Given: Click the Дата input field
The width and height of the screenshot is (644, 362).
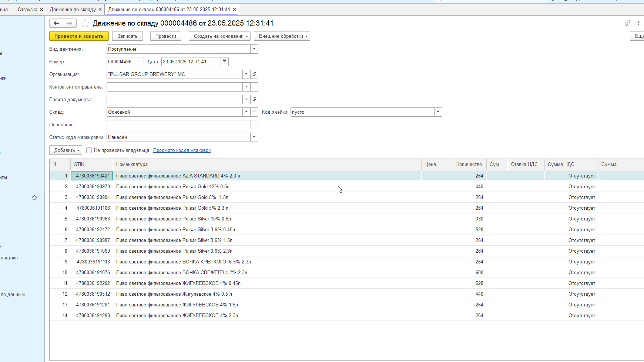Looking at the screenshot, I should pyautogui.click(x=191, y=62).
